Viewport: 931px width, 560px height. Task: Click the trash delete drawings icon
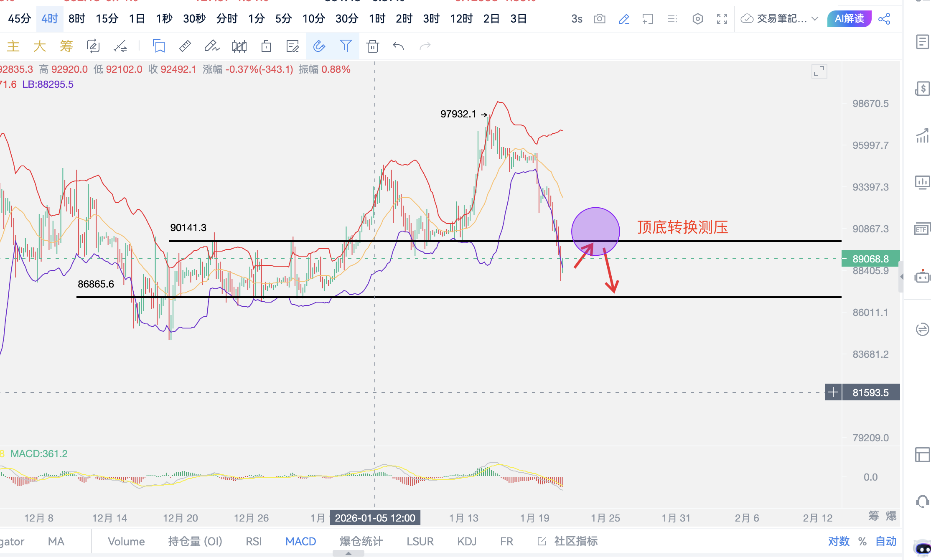(372, 46)
